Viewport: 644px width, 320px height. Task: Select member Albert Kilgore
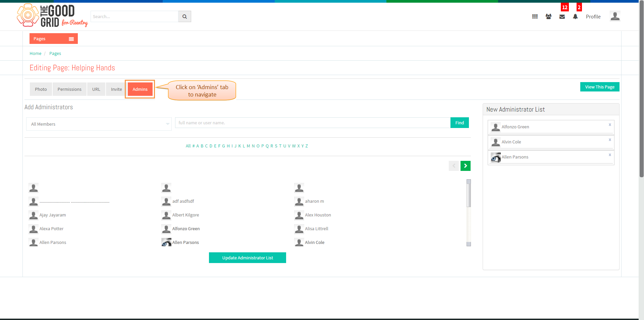pos(185,215)
